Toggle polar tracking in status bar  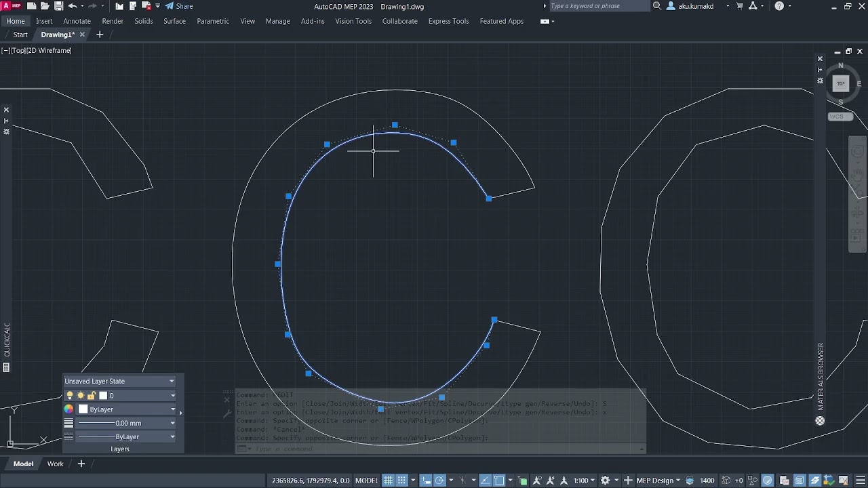[x=439, y=481]
